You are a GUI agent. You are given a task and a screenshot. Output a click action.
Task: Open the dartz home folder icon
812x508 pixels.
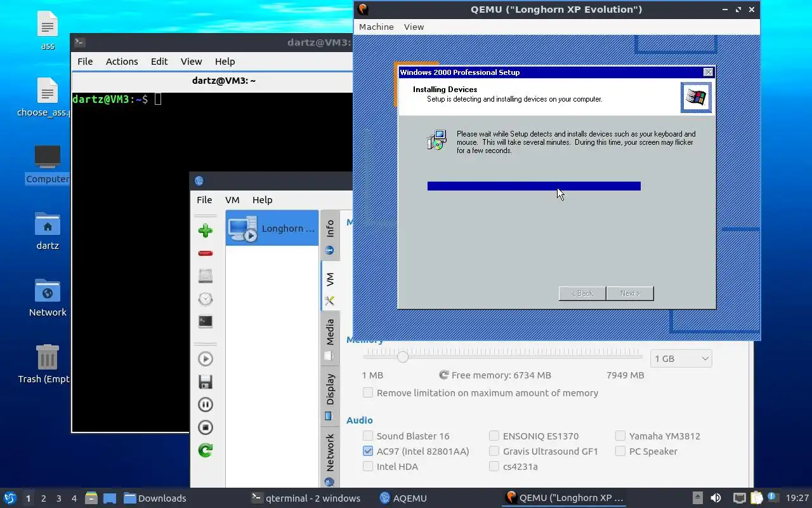click(x=48, y=231)
